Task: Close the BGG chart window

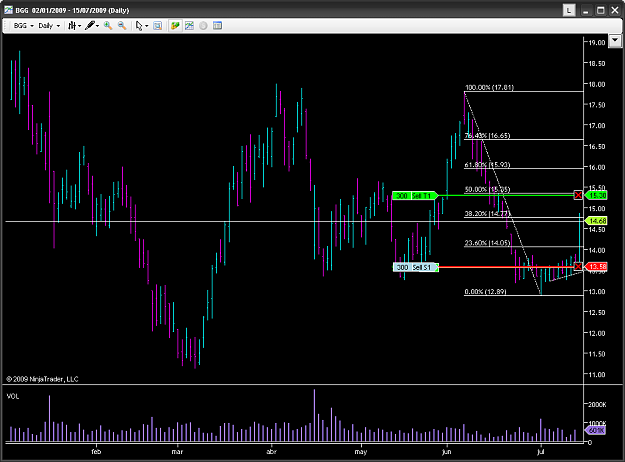Action: (x=615, y=11)
